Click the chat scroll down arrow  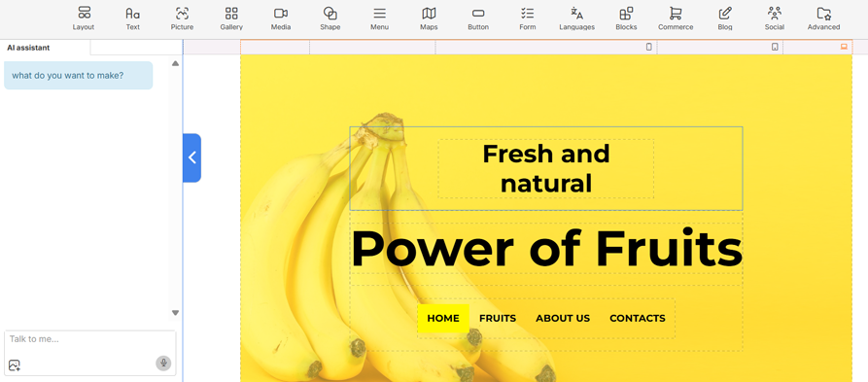tap(176, 313)
